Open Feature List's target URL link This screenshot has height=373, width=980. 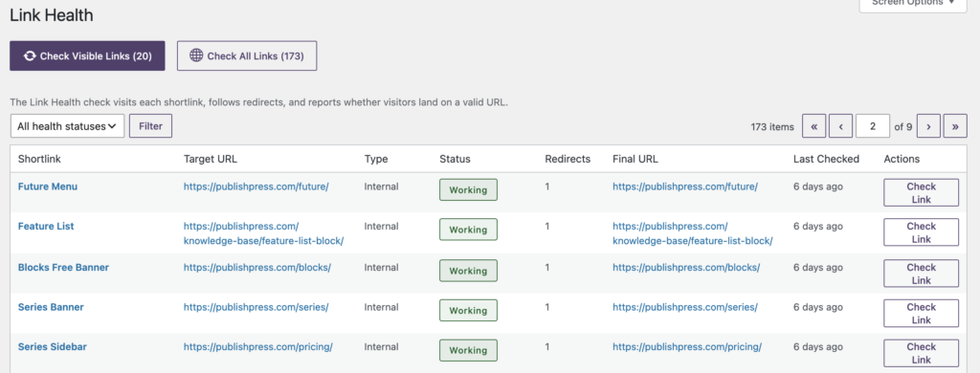(263, 233)
